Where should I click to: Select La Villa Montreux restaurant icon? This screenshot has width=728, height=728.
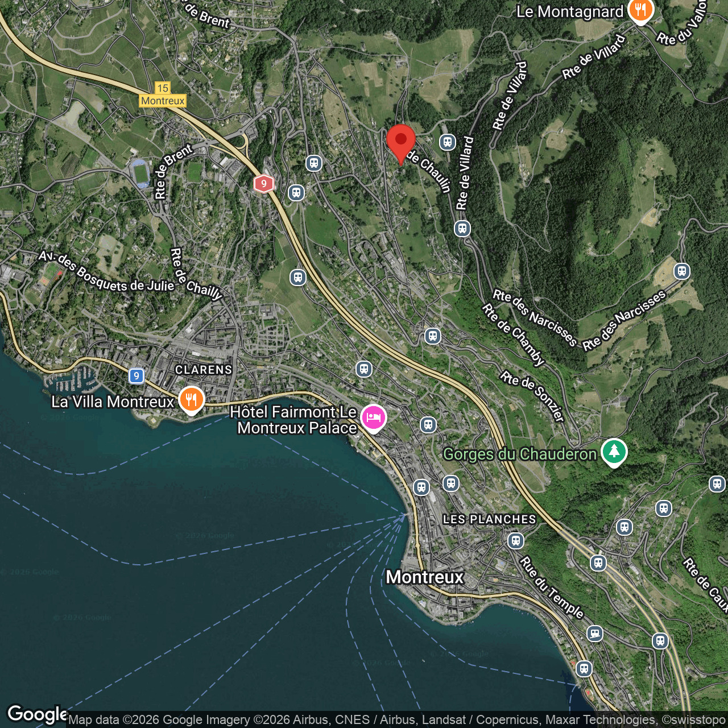[x=192, y=401]
